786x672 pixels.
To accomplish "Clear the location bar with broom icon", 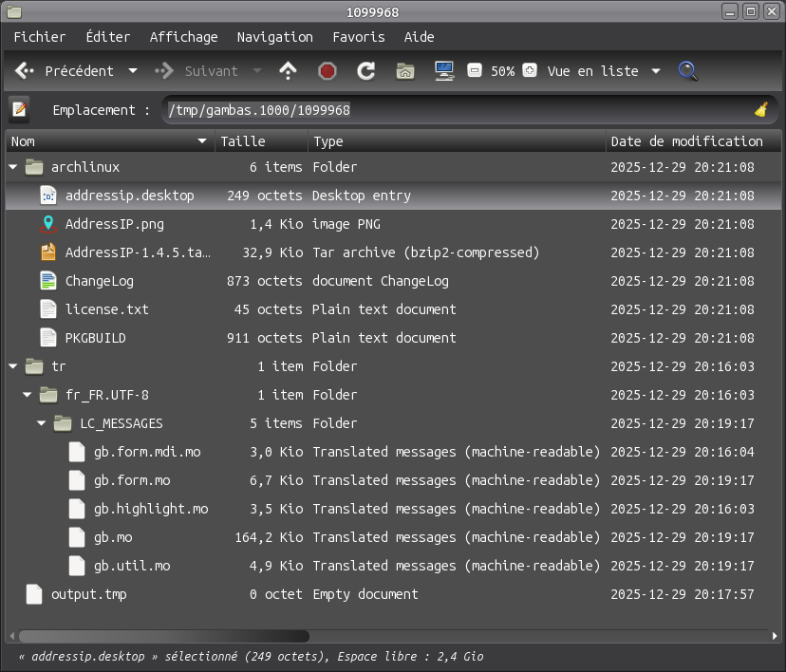I will point(760,110).
